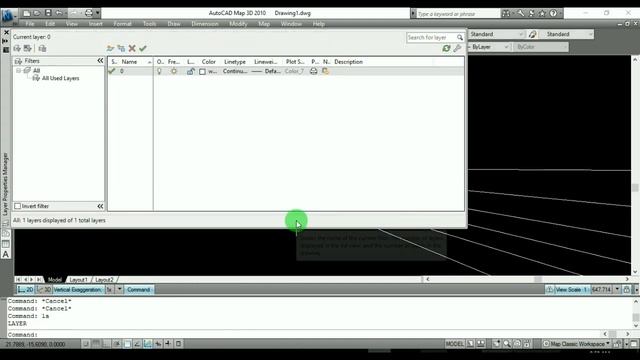Click the Save icon in quick access toolbar
This screenshot has width=640, height=360.
pos(48,13)
